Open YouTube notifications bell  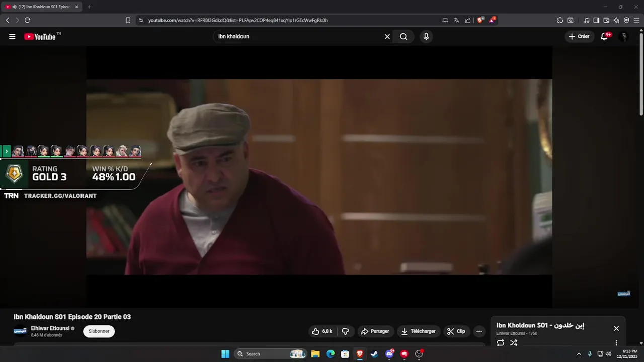605,37
